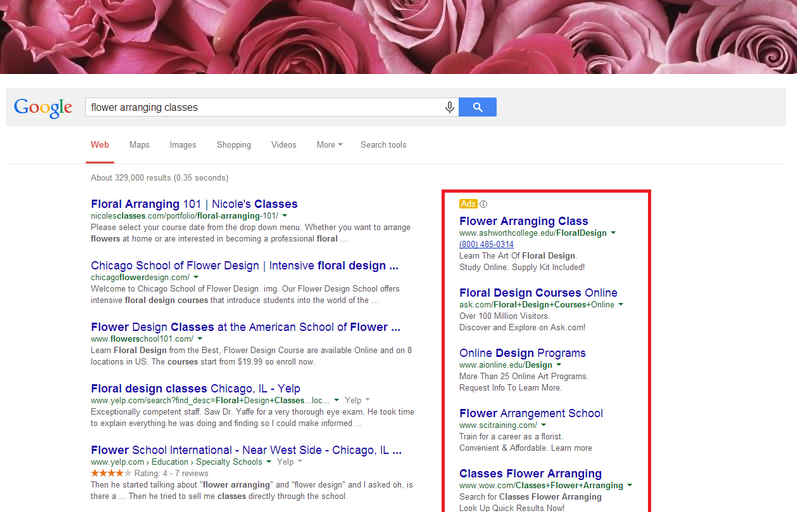Click the Google logo

[43, 107]
